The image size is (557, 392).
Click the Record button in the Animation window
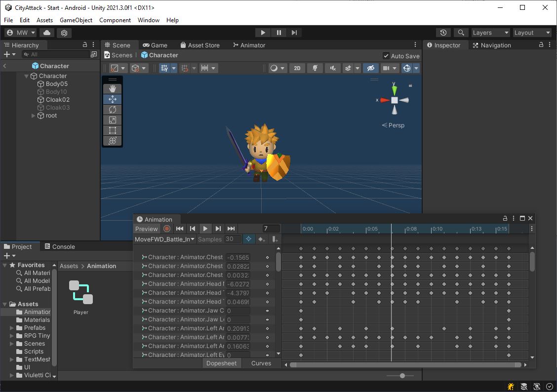(167, 229)
